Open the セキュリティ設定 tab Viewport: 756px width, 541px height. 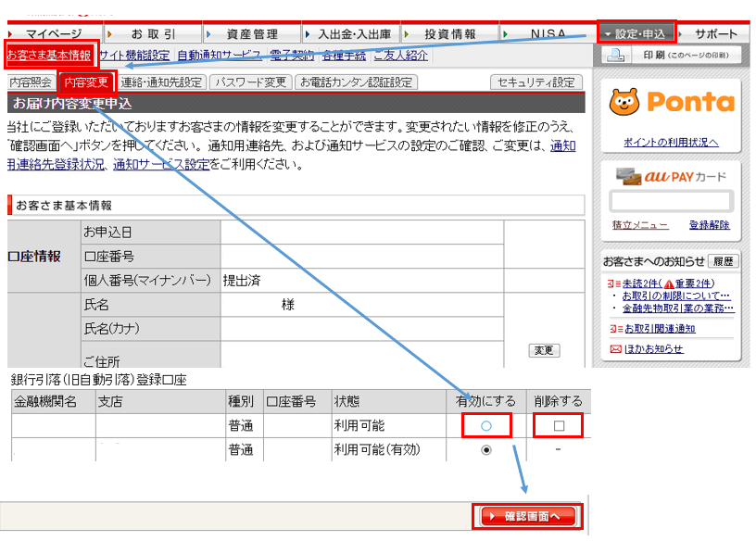pos(536,82)
